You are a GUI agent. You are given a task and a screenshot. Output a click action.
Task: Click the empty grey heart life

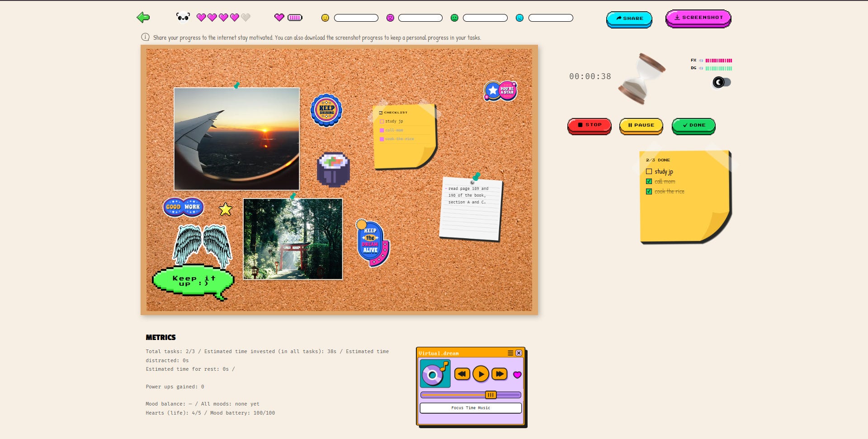[x=245, y=18]
